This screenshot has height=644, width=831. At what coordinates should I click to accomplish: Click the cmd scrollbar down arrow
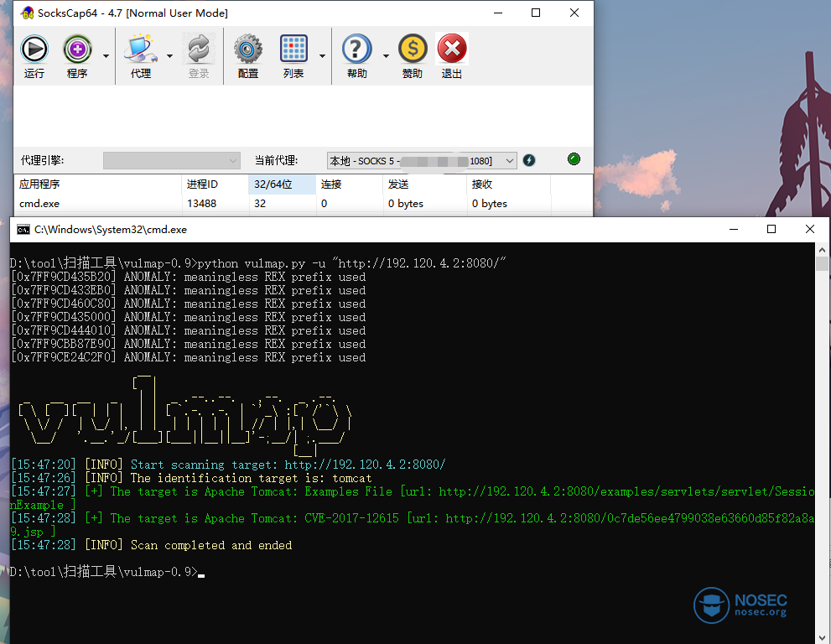click(x=822, y=637)
